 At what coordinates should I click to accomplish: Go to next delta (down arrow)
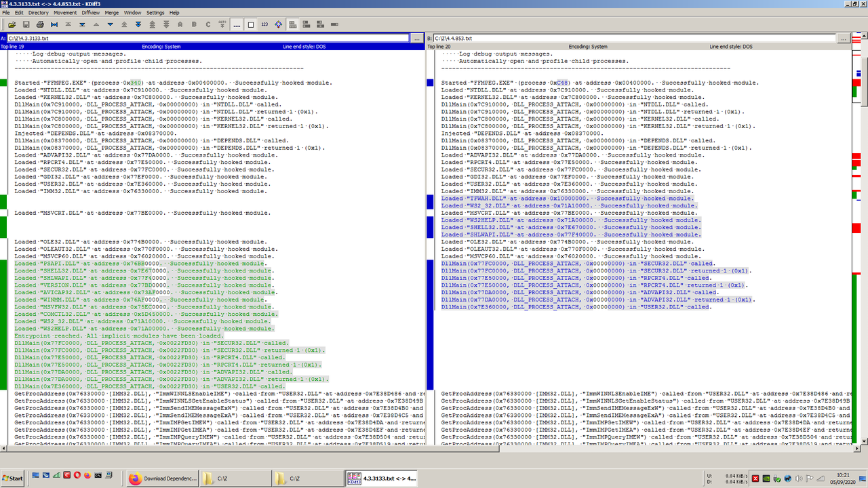pyautogui.click(x=111, y=24)
